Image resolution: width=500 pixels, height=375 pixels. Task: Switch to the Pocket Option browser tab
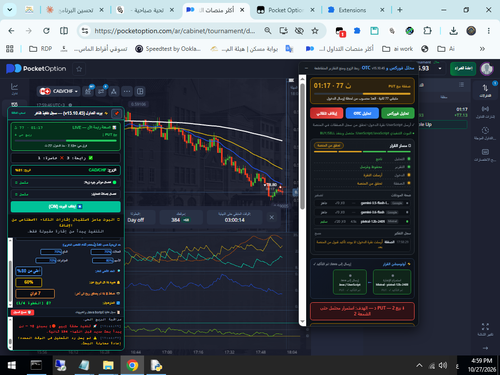pyautogui.click(x=286, y=10)
